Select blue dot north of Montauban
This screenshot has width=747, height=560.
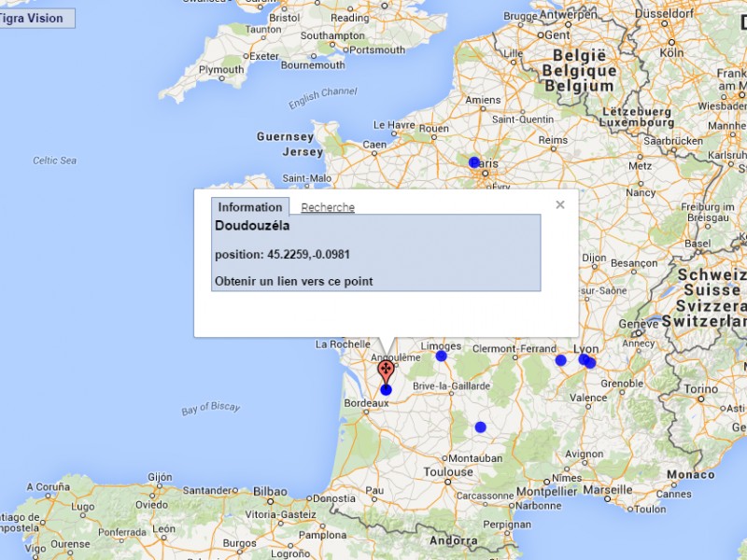pyautogui.click(x=480, y=427)
